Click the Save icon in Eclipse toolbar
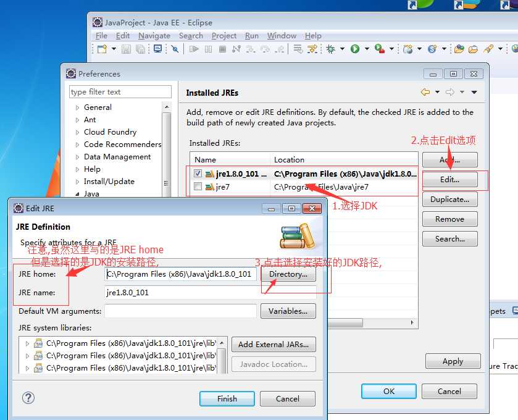Screen dimensions: 518x420 point(126,49)
